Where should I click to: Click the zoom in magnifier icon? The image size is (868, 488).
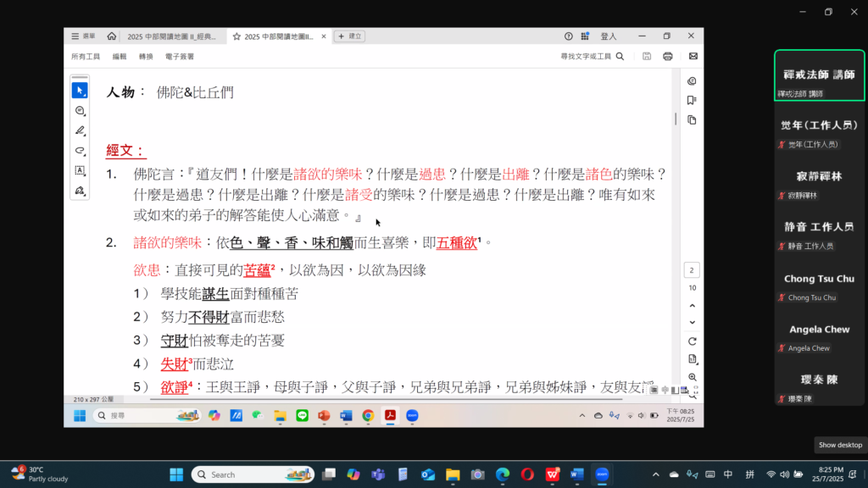(x=692, y=377)
